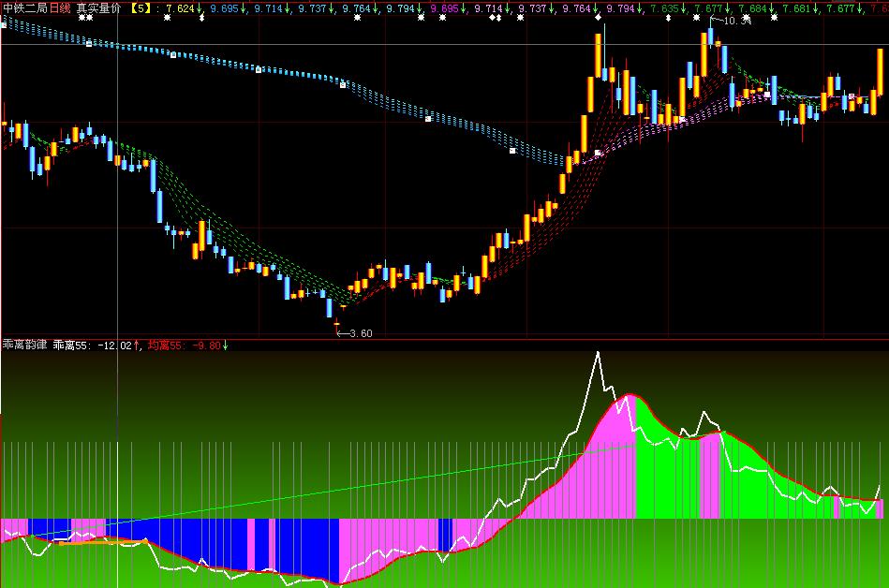Click the red up arrow after -12.02
This screenshot has width=889, height=588.
pyautogui.click(x=137, y=345)
